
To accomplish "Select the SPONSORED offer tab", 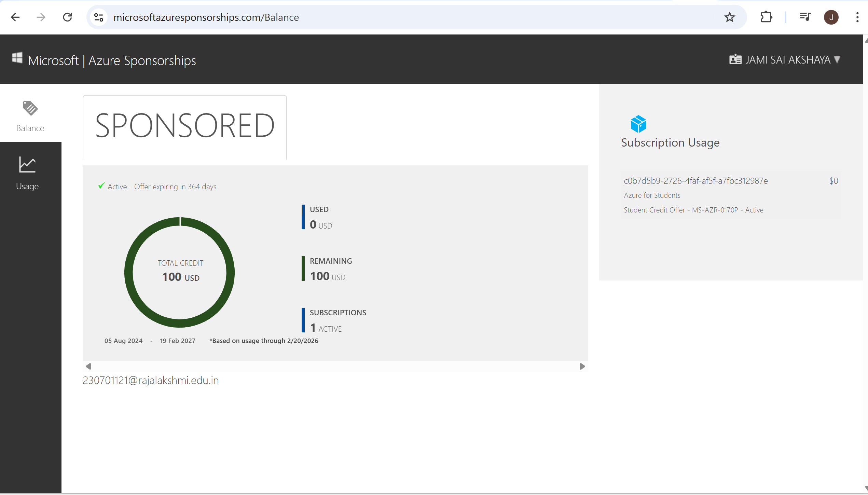I will [x=185, y=127].
